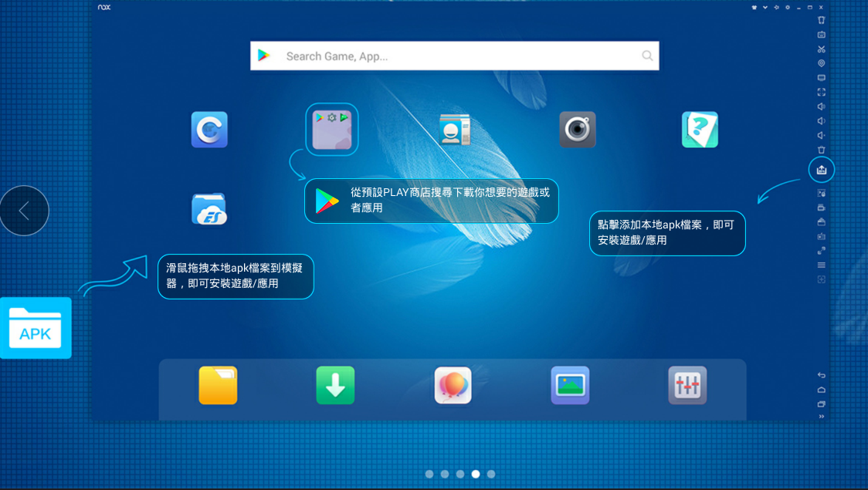
Task: Open the location pin tool in sidebar
Action: click(822, 63)
